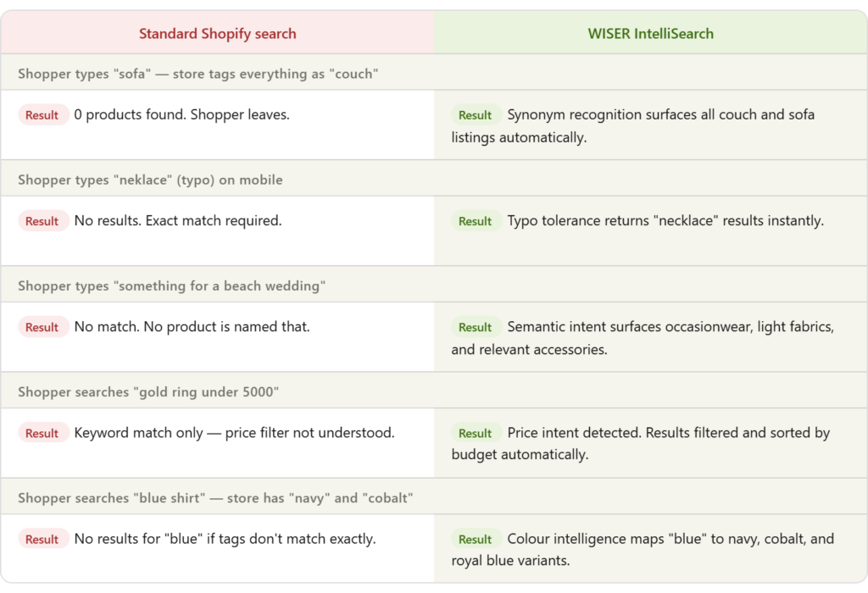Click "price filter not understood" result text
The width and height of the screenshot is (868, 593).
(x=309, y=432)
